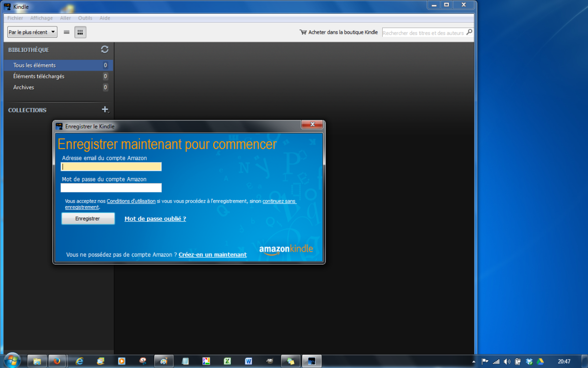Viewport: 588px width, 368px height.
Task: Open the Outils menu
Action: click(x=85, y=18)
